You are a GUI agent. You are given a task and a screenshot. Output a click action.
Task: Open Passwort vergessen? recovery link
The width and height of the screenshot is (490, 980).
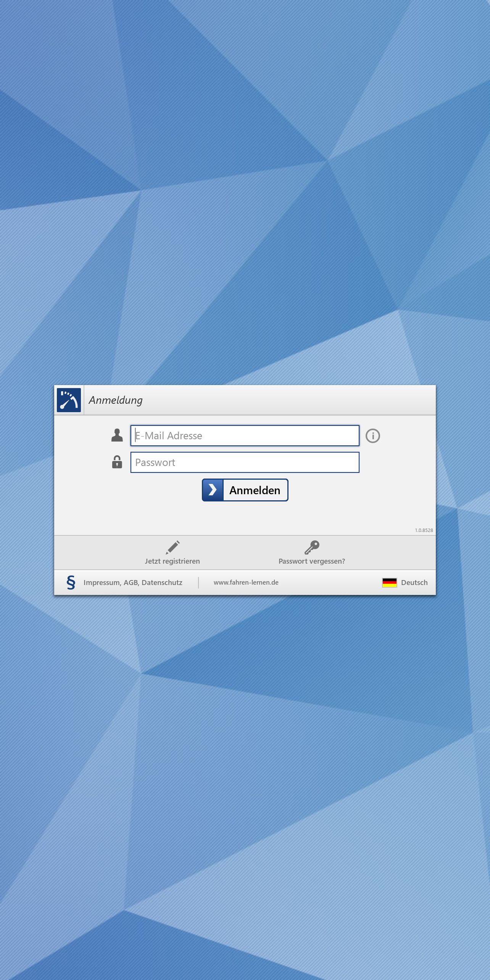click(312, 553)
